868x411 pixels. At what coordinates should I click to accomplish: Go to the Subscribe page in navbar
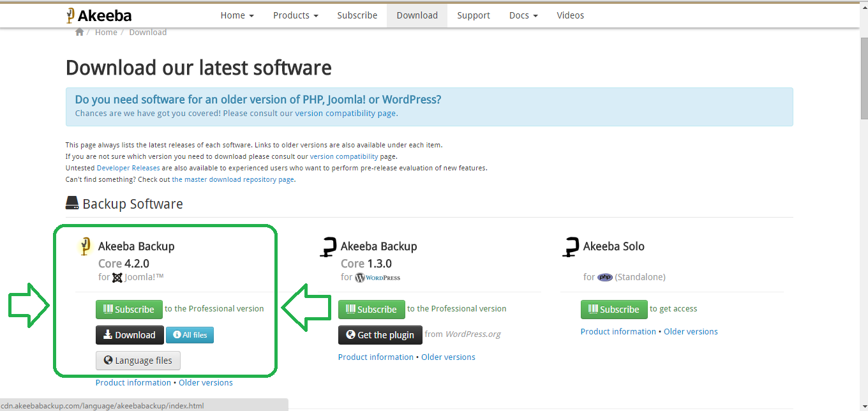357,15
